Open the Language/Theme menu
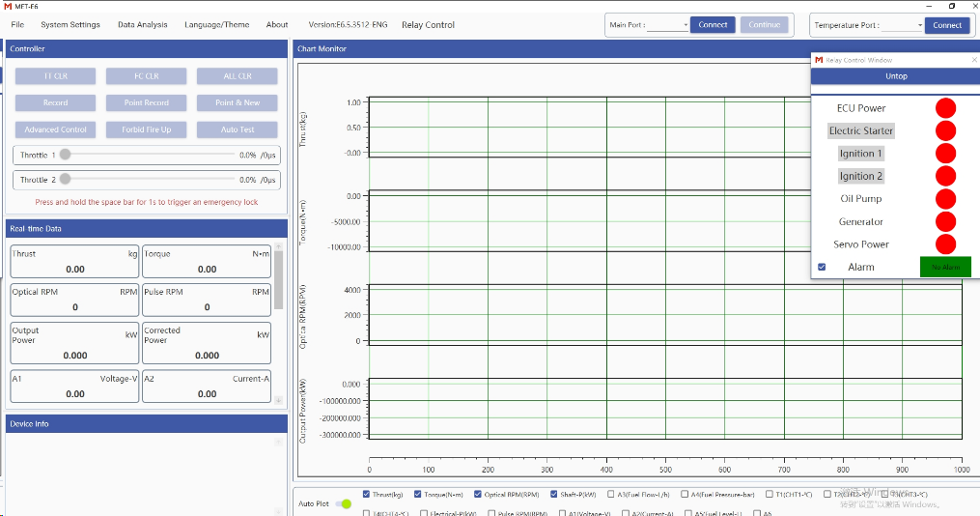The height and width of the screenshot is (516, 980). coord(216,25)
